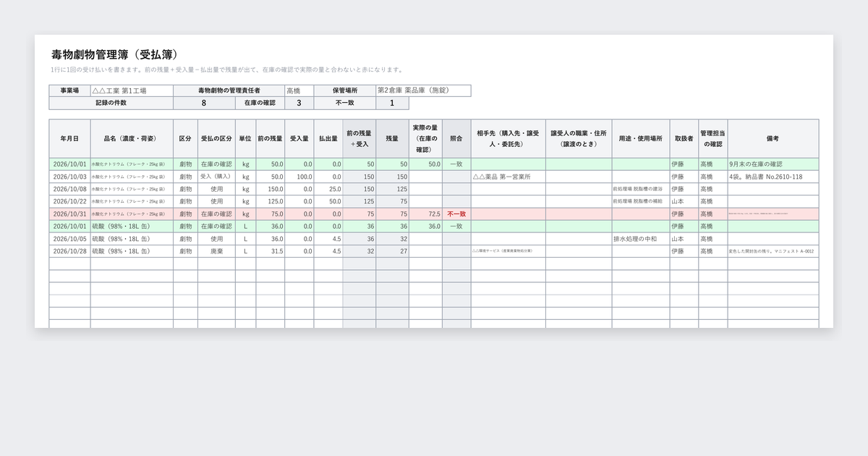Select the 保管場所 label cell
The image size is (868, 456).
[345, 90]
